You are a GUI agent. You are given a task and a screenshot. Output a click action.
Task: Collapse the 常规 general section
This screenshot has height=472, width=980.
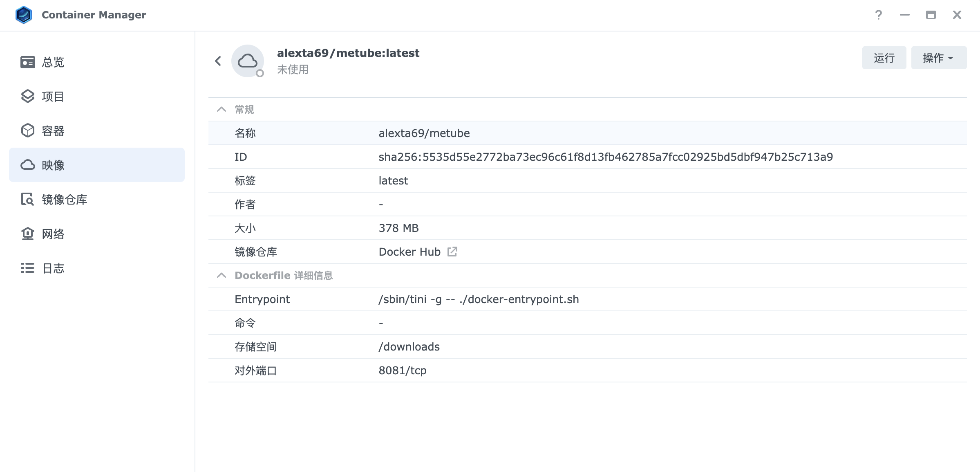221,109
